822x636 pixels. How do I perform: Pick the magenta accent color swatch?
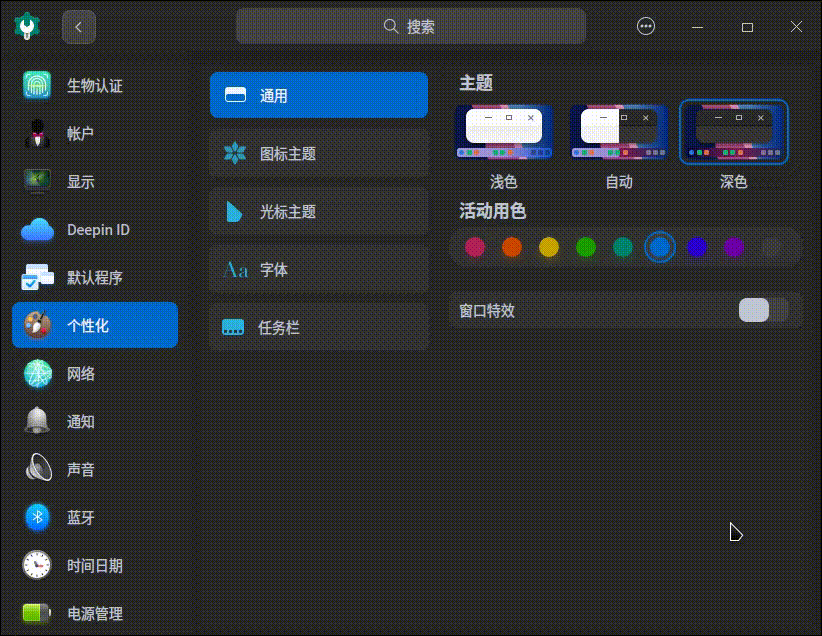pos(475,247)
